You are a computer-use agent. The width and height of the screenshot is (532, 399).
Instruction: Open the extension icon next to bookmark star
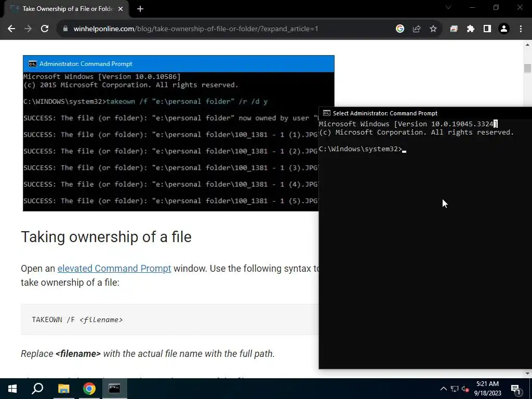(x=454, y=29)
